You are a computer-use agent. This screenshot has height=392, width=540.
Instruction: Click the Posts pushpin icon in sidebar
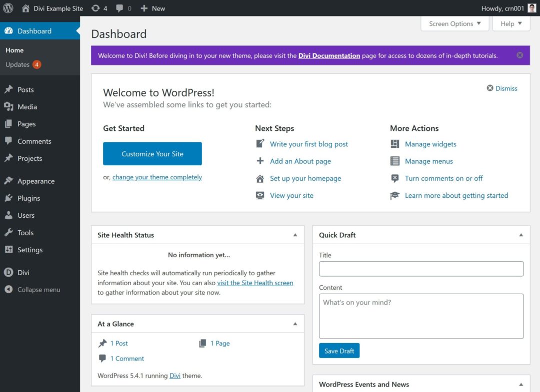click(x=8, y=89)
